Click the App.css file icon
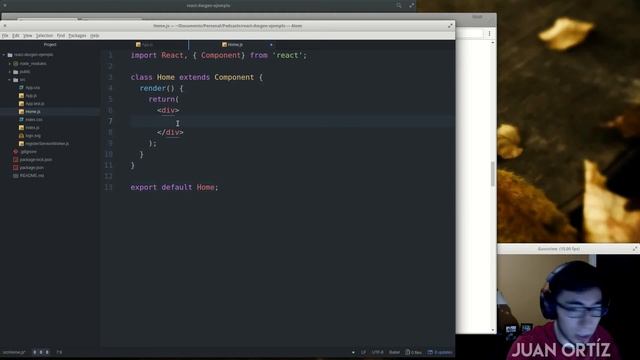This screenshot has width=640, height=360. pos(21,88)
